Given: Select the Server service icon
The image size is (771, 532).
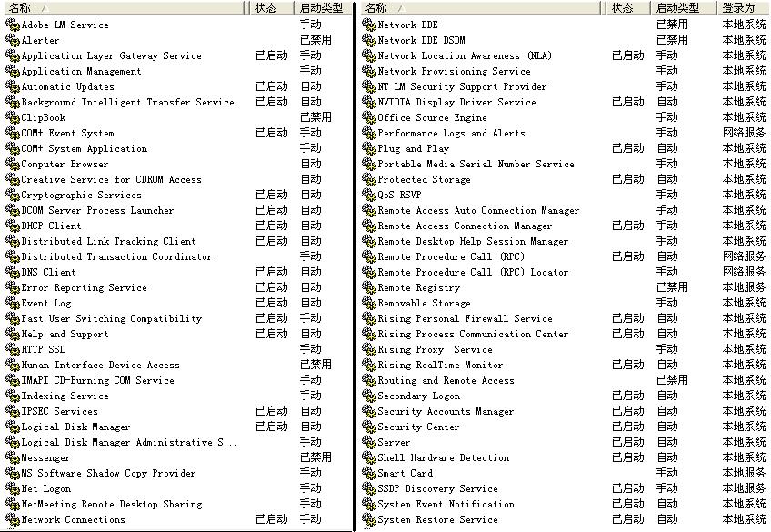Looking at the screenshot, I should pos(369,442).
